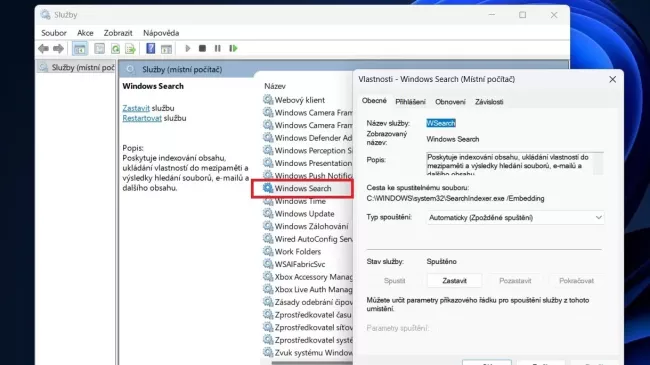Click the Pokračovat button
650x365 pixels.
coord(576,281)
